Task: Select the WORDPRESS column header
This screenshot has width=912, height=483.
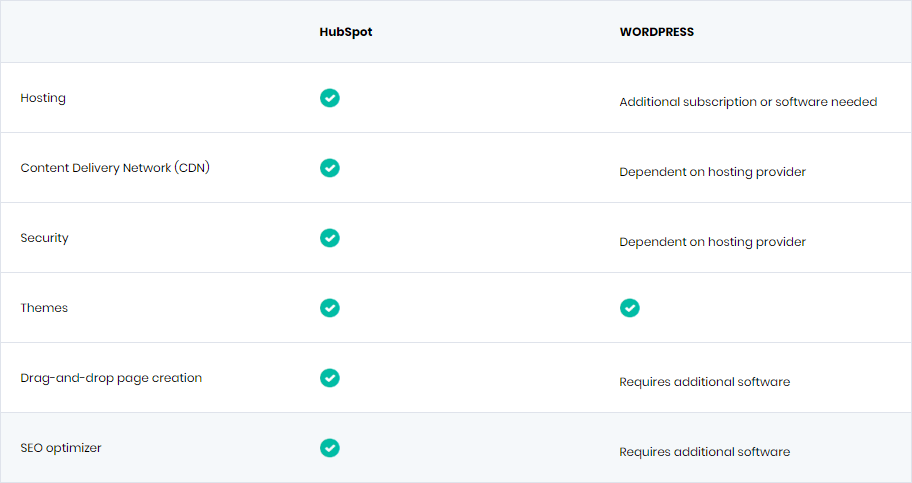Action: pos(657,32)
